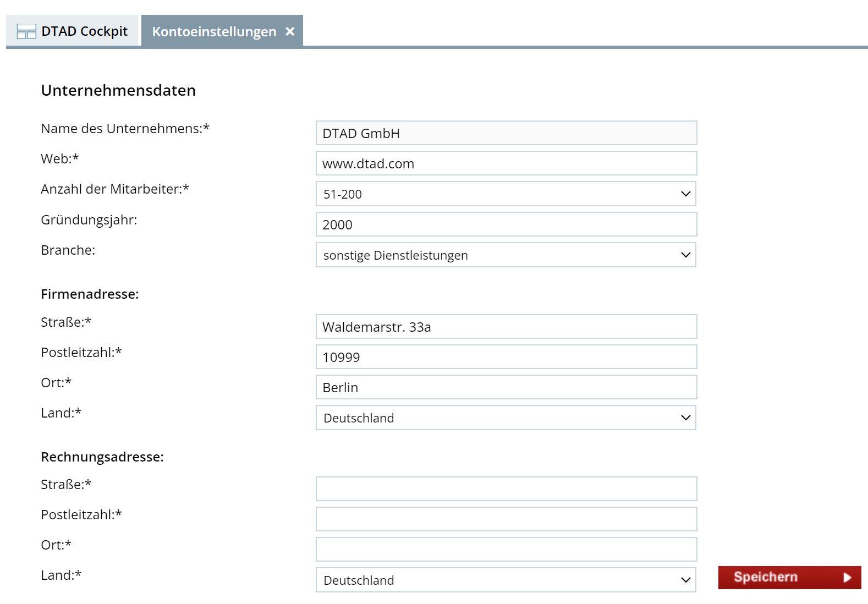Click the Gründungsjahr: label
The width and height of the screenshot is (868, 604).
click(x=89, y=220)
